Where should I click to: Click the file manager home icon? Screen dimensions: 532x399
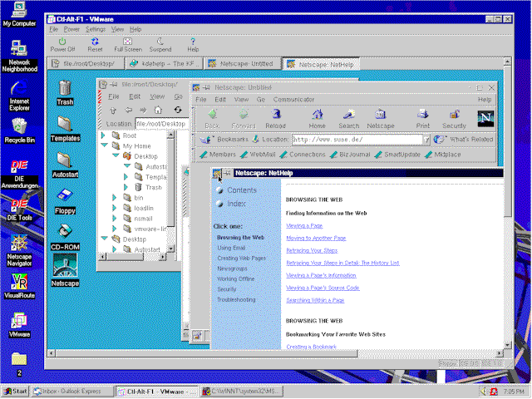pos(158,110)
